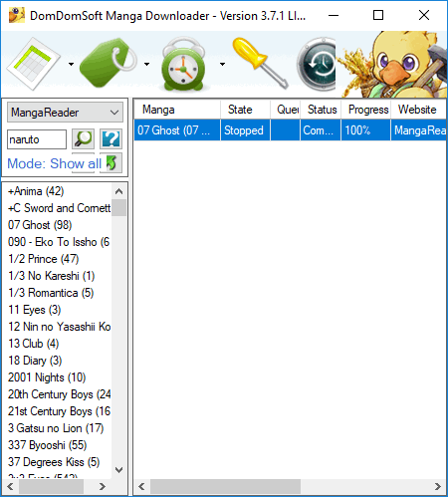The image size is (448, 497).
Task: Sort by the Progress column header
Action: (x=366, y=110)
